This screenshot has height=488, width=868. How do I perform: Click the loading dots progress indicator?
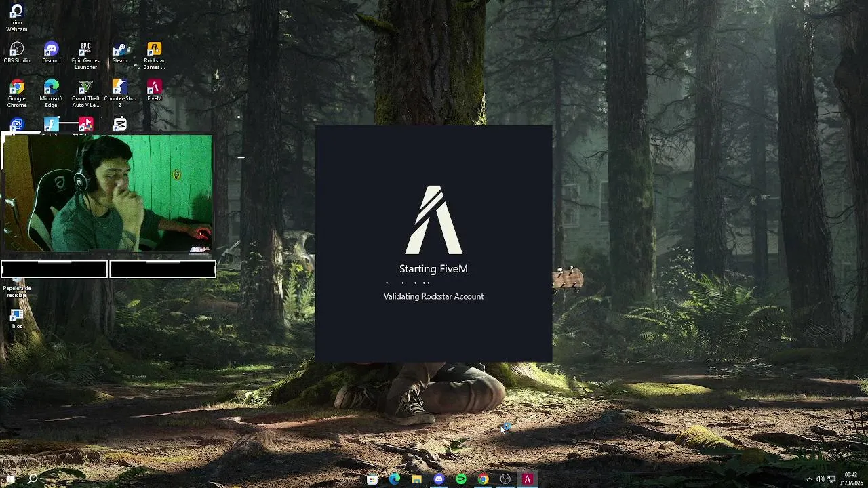pos(408,283)
